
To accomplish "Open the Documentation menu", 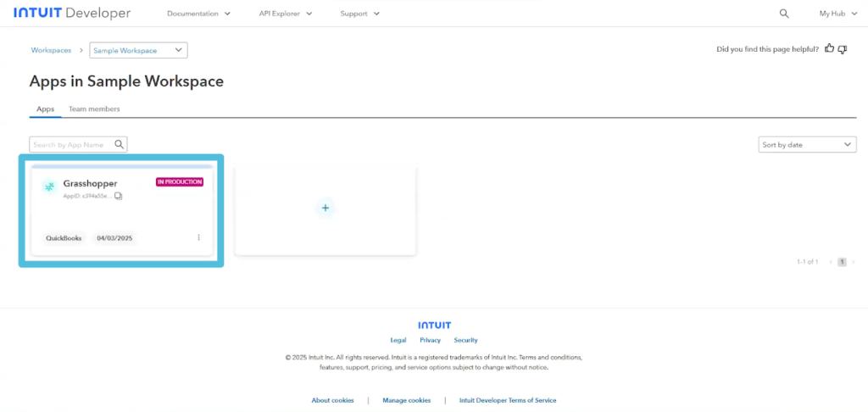I will tap(198, 14).
